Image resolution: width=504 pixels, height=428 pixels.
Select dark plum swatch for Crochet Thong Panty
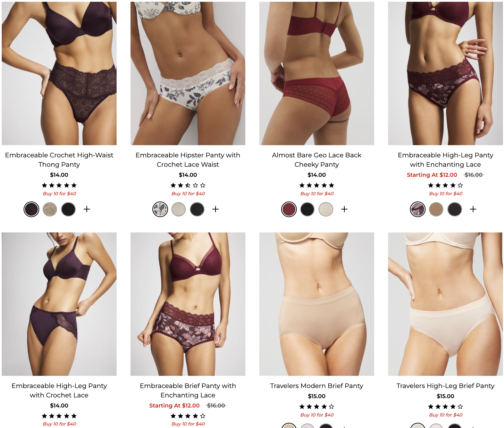tap(31, 209)
